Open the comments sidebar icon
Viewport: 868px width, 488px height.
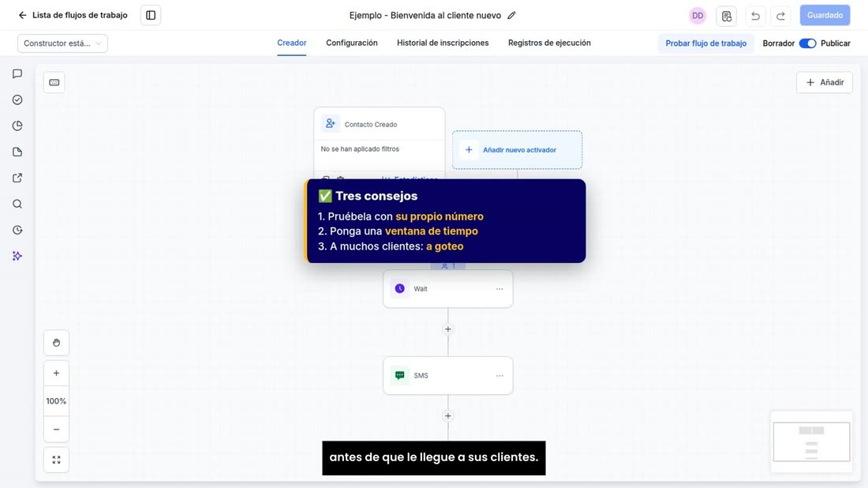[17, 73]
